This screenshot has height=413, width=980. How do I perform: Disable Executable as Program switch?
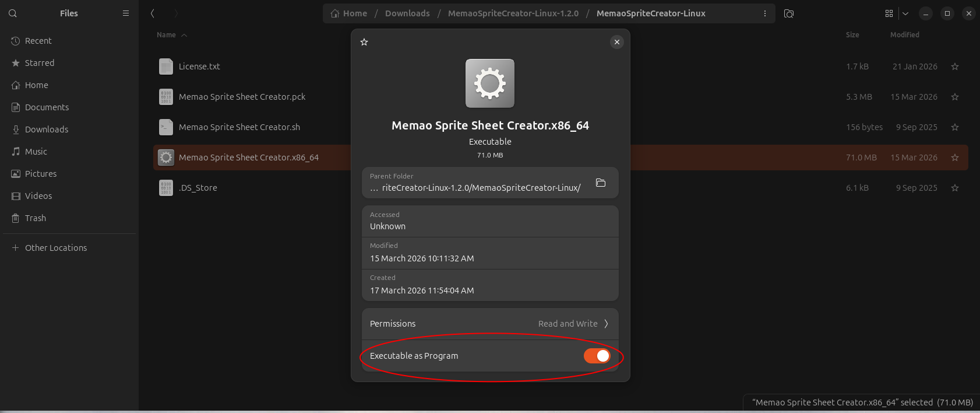click(597, 356)
